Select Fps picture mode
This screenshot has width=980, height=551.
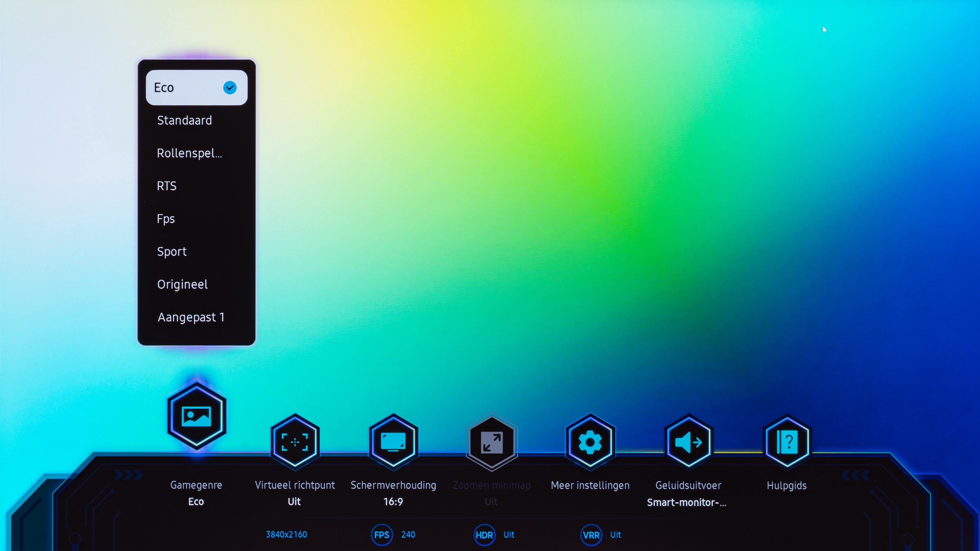(166, 219)
